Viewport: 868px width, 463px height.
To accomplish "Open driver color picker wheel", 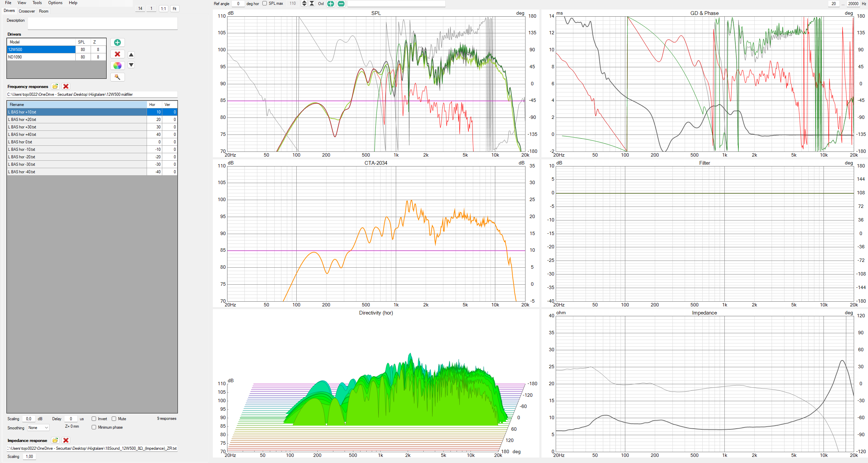I will [x=117, y=66].
